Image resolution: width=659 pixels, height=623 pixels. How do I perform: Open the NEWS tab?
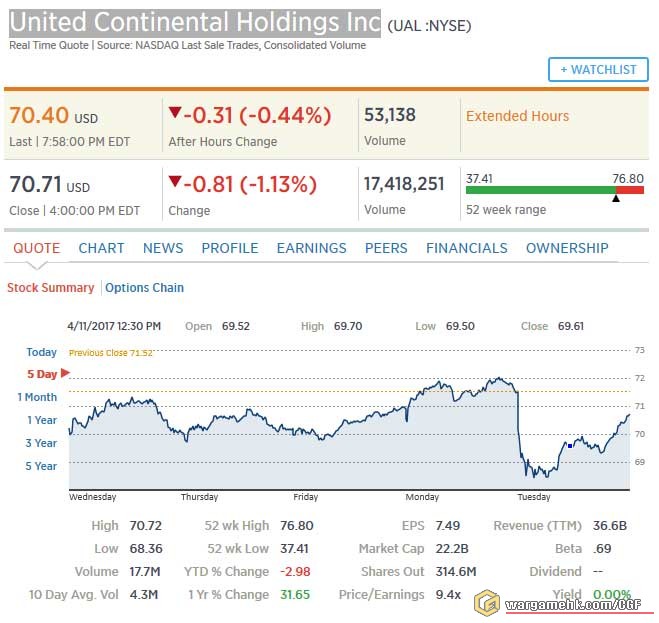(x=163, y=248)
